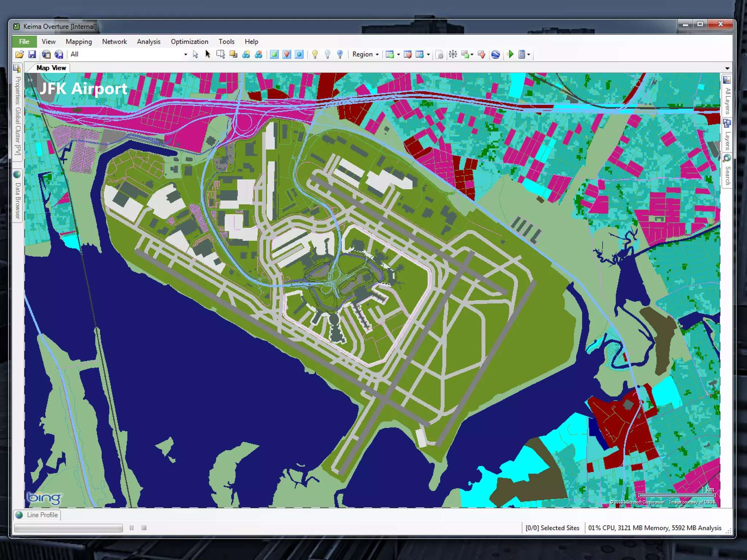Image resolution: width=747 pixels, height=560 pixels.
Task: Open the All filter dropdown
Action: click(185, 54)
